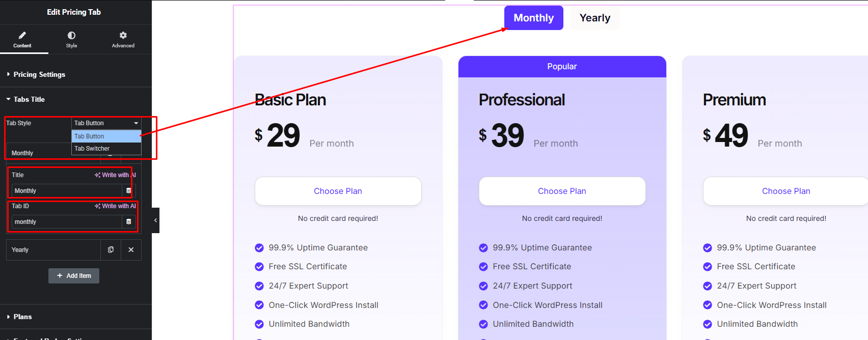Switch pricing to the Yearly tab

[594, 18]
